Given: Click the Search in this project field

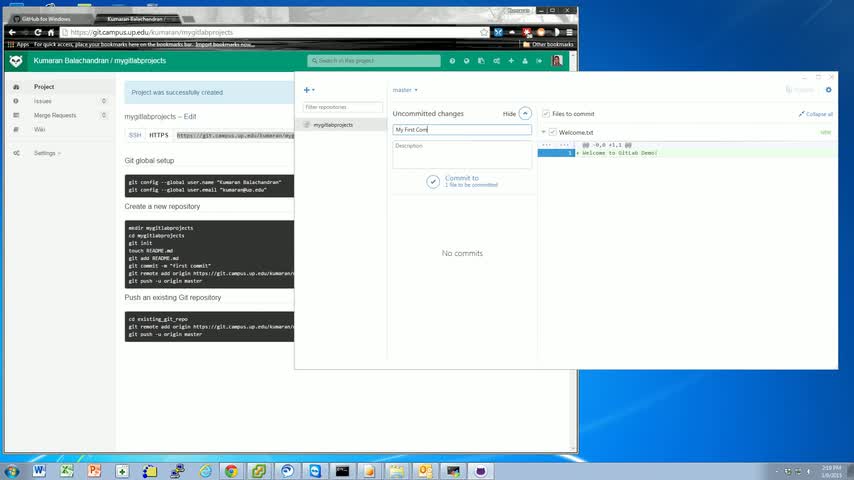Looking at the screenshot, I should pyautogui.click(x=374, y=61).
